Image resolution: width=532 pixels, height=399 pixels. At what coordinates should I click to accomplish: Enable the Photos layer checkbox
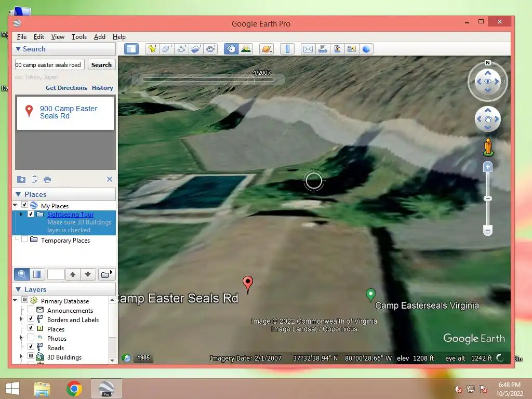31,337
